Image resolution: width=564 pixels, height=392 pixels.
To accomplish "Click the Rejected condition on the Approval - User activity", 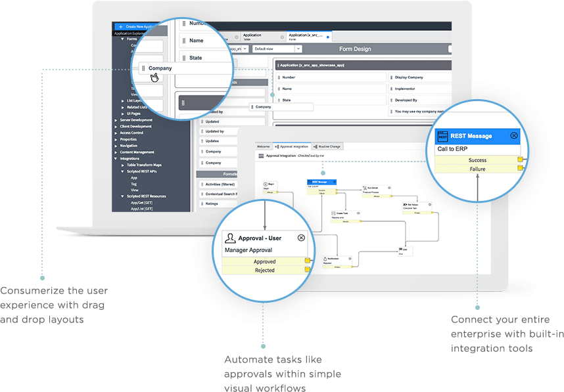I will click(x=264, y=270).
